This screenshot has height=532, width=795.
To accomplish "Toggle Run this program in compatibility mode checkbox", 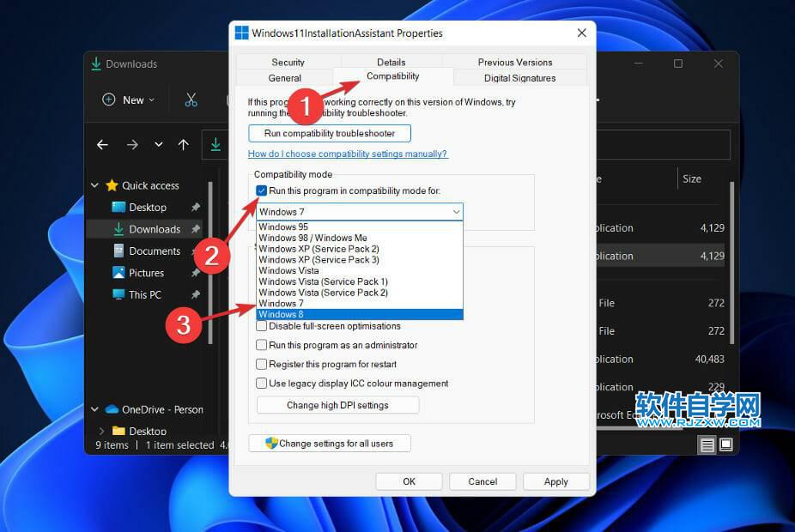I will click(262, 190).
